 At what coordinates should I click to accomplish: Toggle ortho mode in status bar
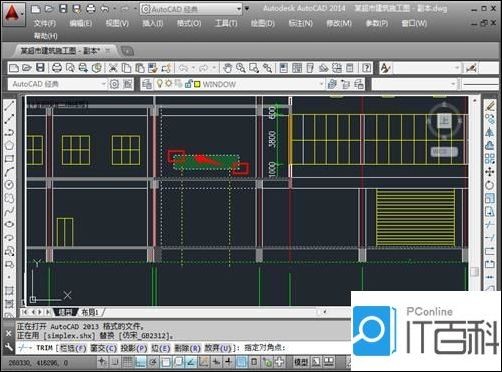pos(140,362)
